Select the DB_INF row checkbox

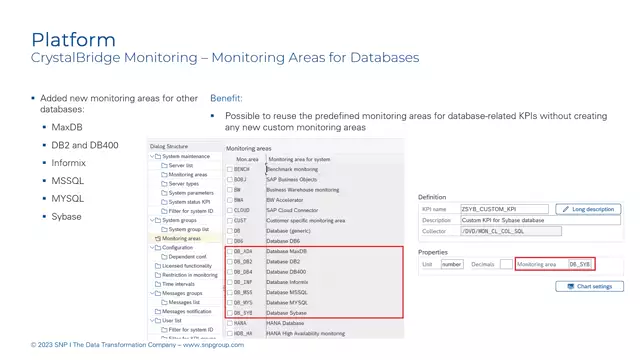(230, 282)
